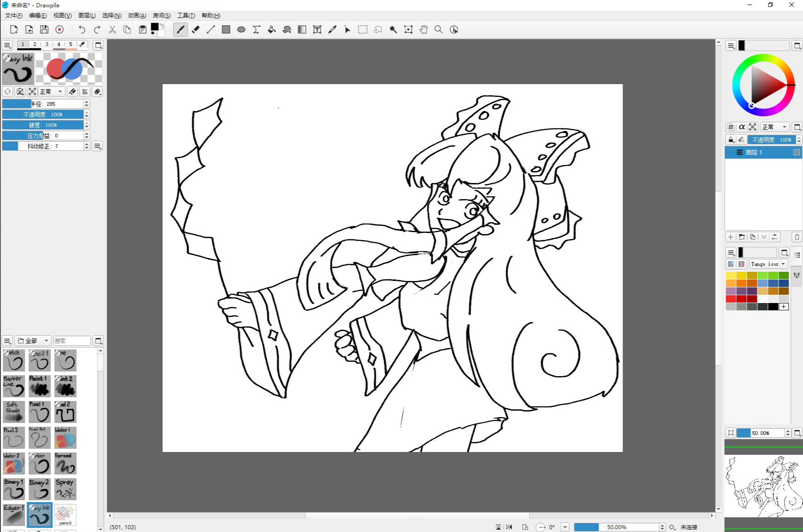This screenshot has width=803, height=532.
Task: Pick the text tool in toolbar
Action: tap(317, 29)
